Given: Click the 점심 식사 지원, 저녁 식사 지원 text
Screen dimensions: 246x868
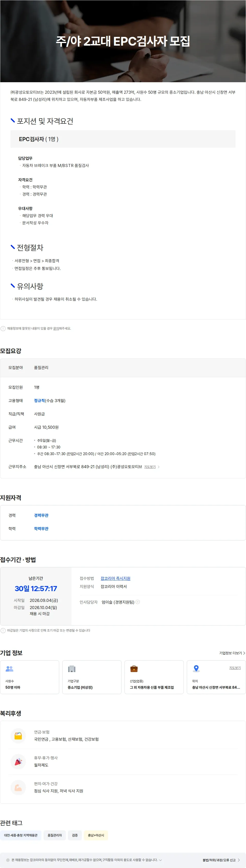Looking at the screenshot, I should [x=58, y=791].
